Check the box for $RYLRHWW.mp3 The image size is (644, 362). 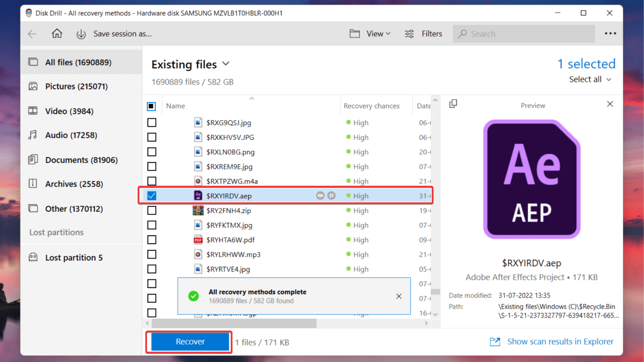pos(152,254)
